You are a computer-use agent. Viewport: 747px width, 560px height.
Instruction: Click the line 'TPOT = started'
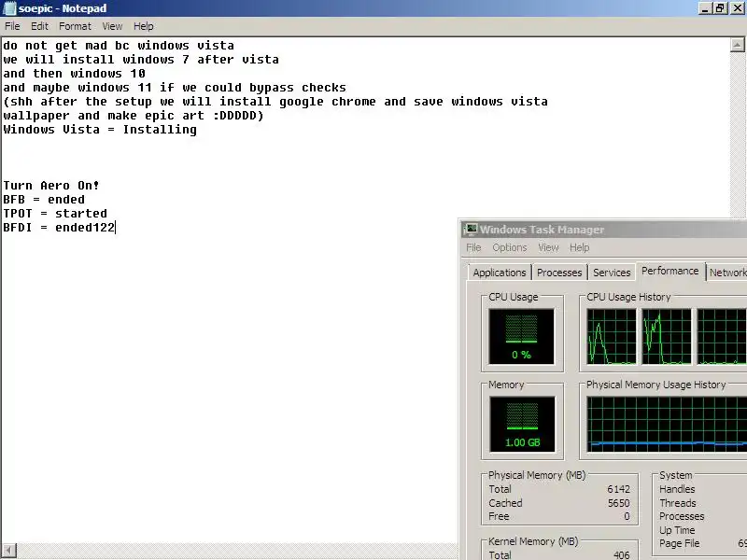[x=55, y=214]
